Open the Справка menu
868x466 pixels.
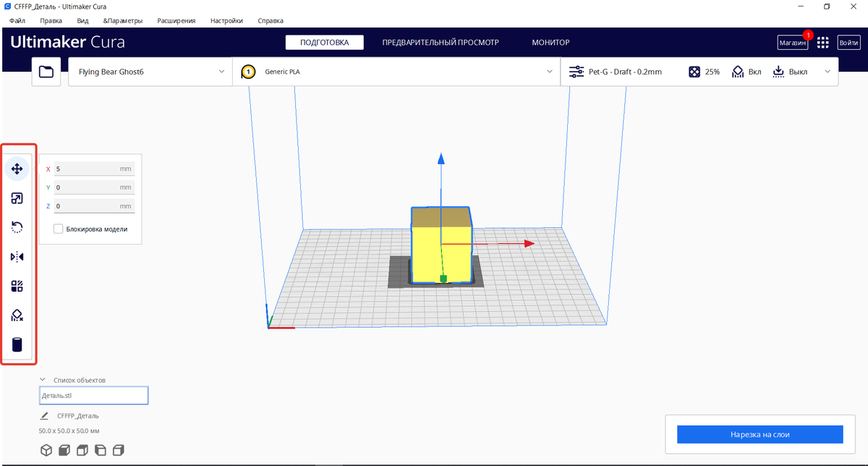(x=270, y=21)
